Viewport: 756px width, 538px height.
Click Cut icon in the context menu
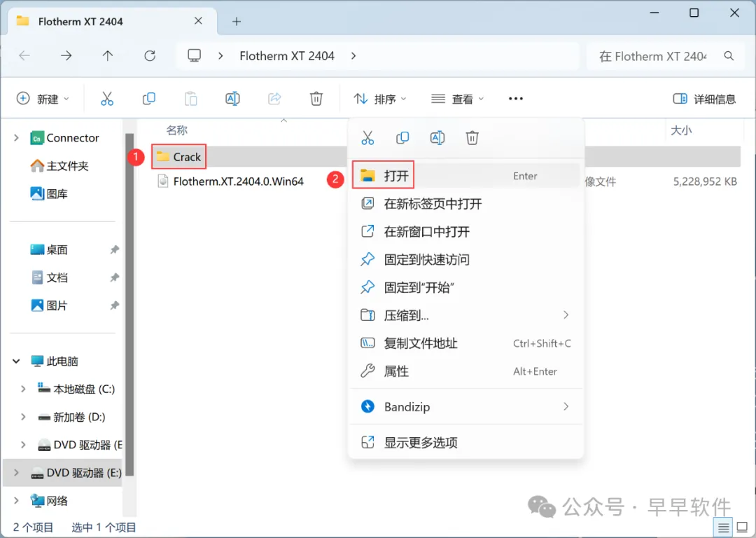coord(367,138)
